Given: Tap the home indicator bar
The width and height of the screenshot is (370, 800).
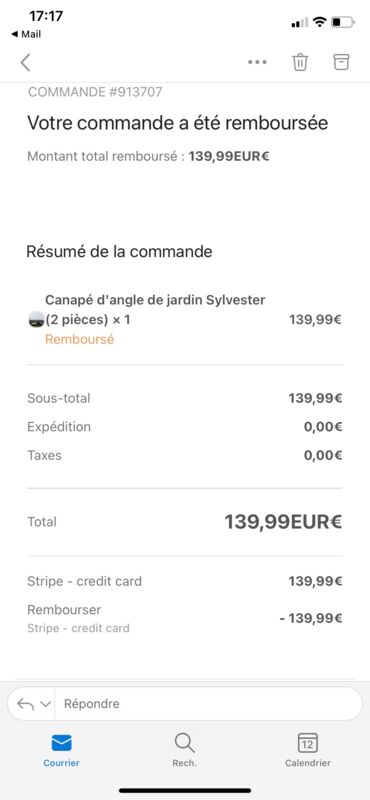Looking at the screenshot, I should (185, 790).
